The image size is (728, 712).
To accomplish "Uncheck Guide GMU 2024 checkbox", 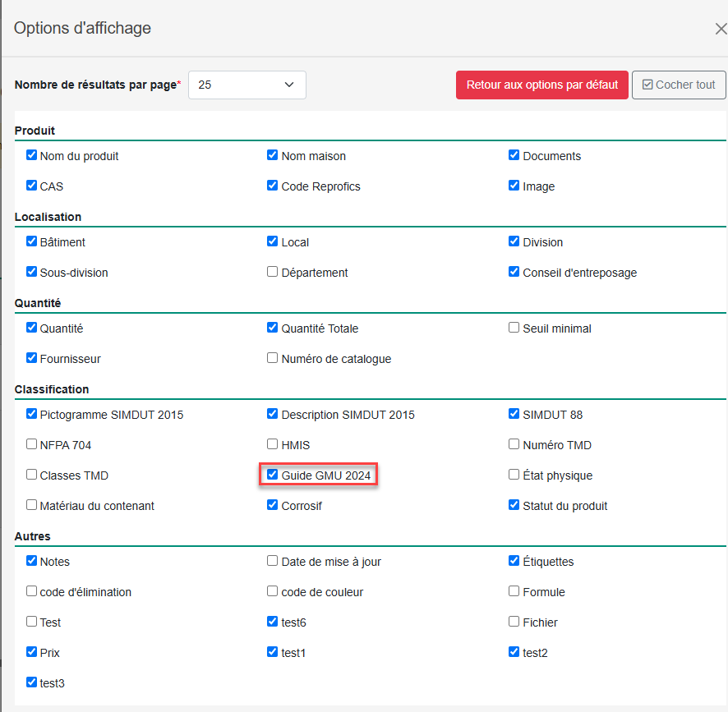I will point(273,475).
